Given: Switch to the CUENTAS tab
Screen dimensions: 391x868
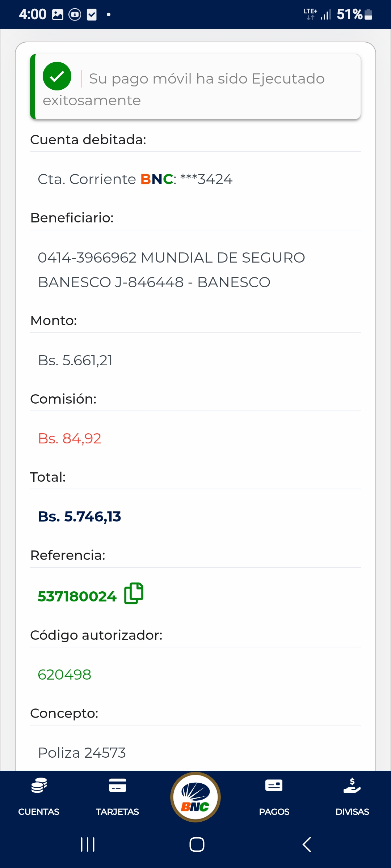Looking at the screenshot, I should tap(39, 812).
